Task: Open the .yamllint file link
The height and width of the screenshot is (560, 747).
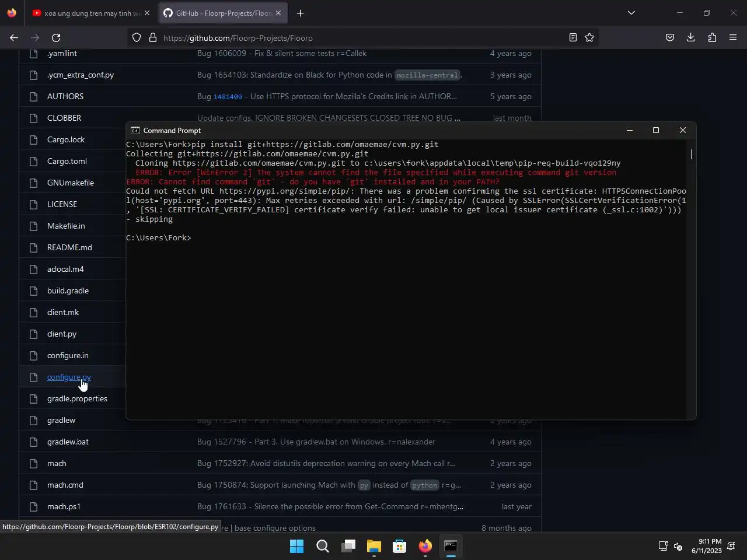Action: 62,53
